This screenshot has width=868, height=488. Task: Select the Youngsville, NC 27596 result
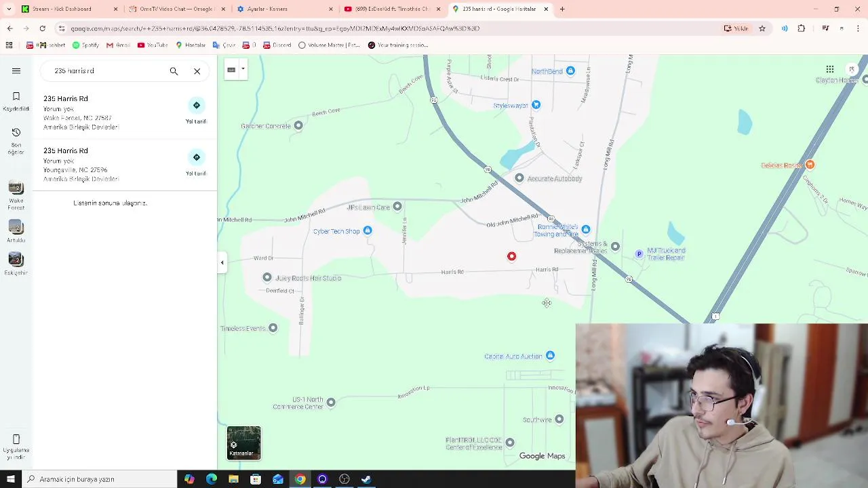(125, 165)
